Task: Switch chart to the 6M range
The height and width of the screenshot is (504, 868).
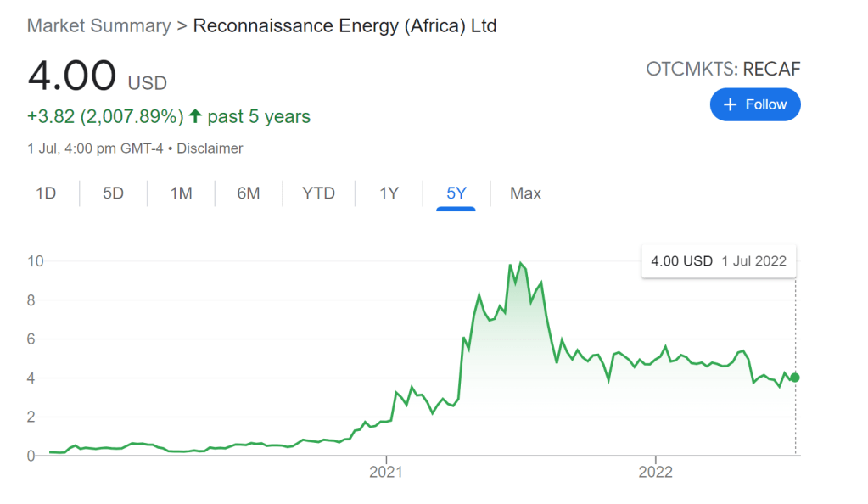Action: [249, 193]
